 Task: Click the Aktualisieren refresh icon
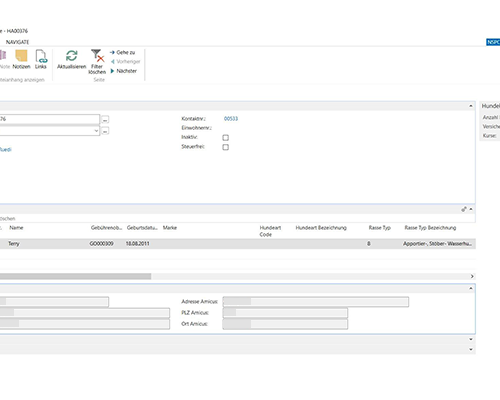click(x=71, y=59)
